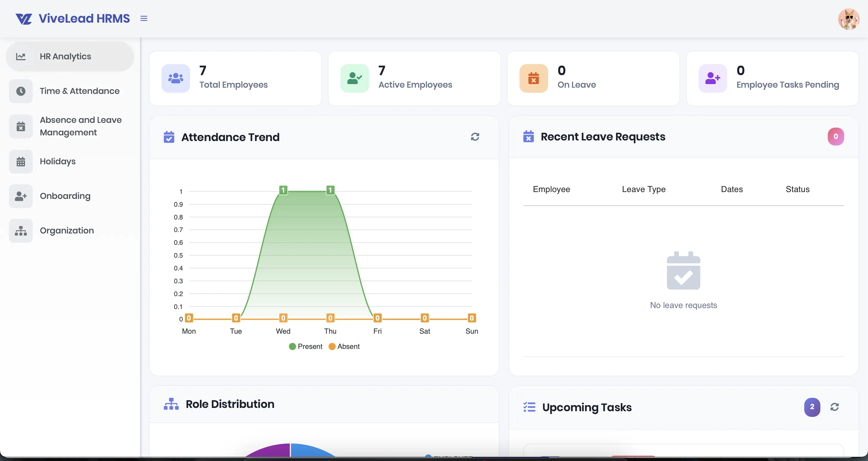Viewport: 868px width, 461px height.
Task: Click the Recent Leave Requests calendar icon
Action: point(528,136)
